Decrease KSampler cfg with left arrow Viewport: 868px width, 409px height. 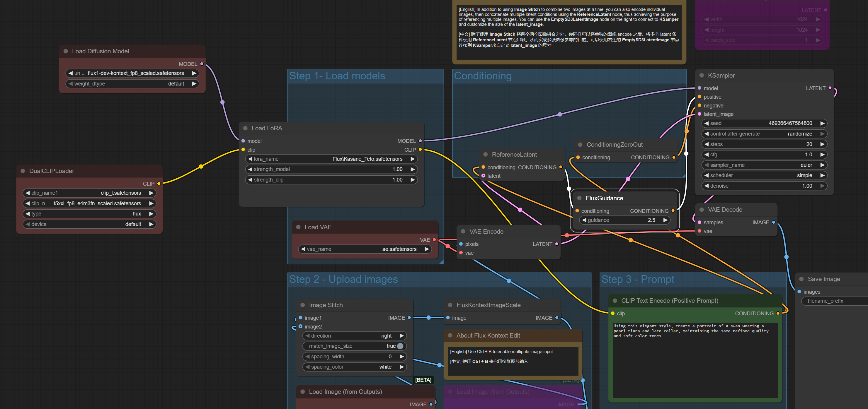tap(707, 155)
